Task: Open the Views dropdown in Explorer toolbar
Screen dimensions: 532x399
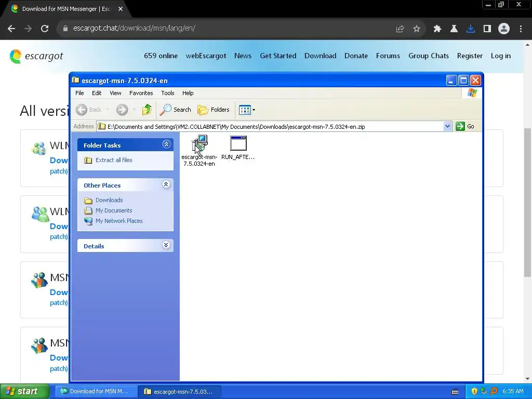Action: [x=247, y=110]
